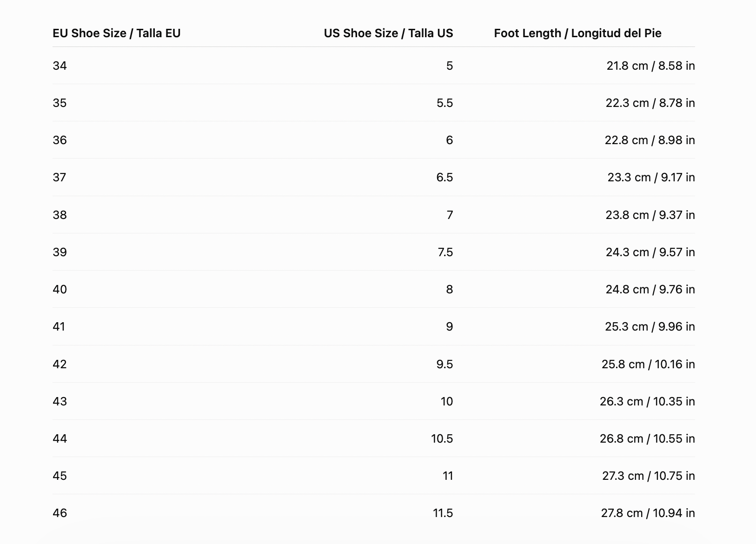Click US size 11.5 value
Image resolution: width=756 pixels, height=544 pixels.
pyautogui.click(x=443, y=513)
